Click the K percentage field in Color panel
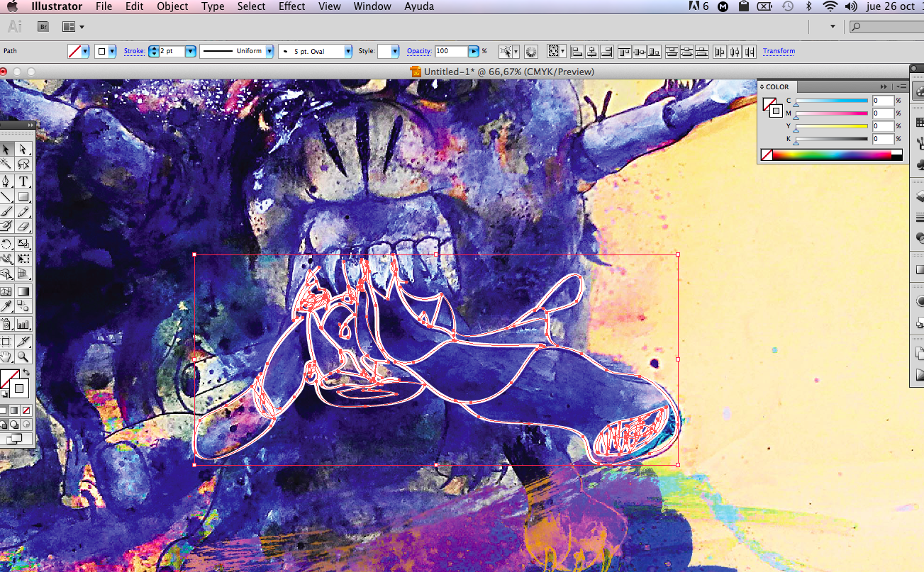Viewport: 924px width, 572px height. pos(883,139)
